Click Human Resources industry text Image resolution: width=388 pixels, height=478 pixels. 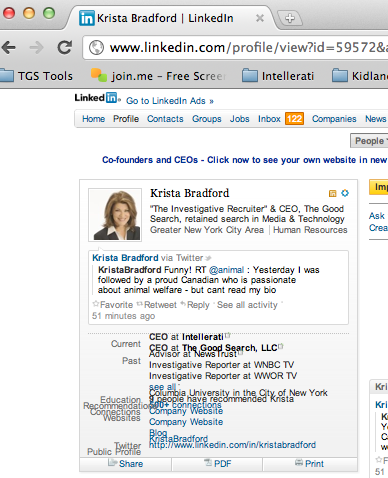pos(310,230)
